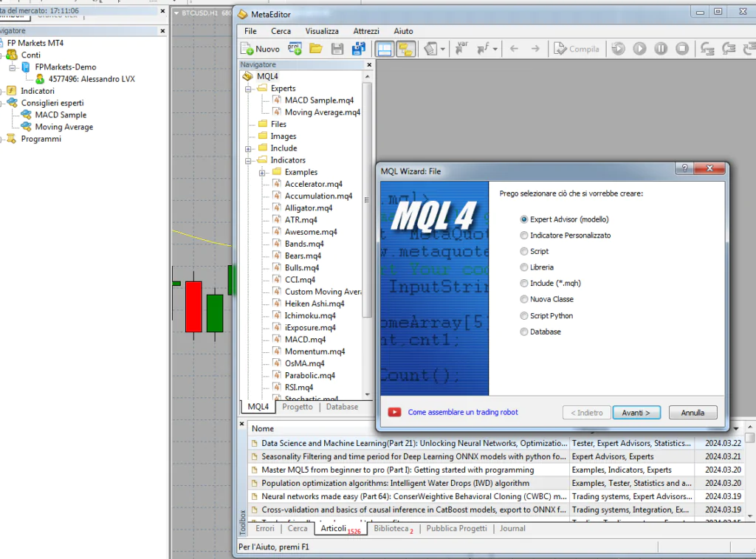
Task: Open 'Come assemblare un trading robot' link
Action: (x=463, y=412)
